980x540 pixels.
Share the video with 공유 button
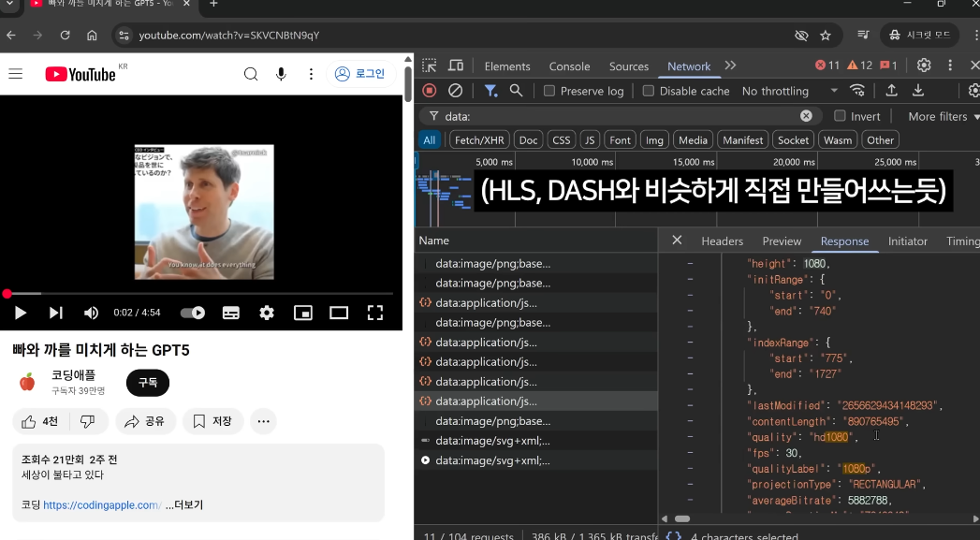pyautogui.click(x=146, y=422)
